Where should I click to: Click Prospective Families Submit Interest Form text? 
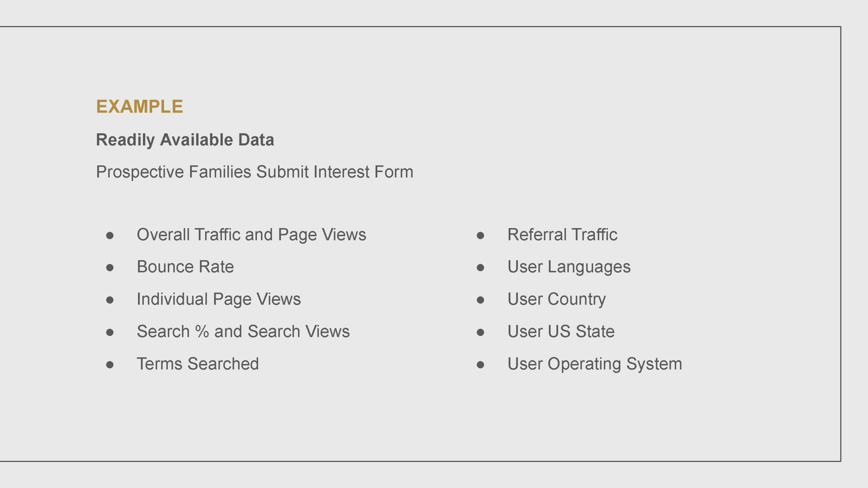coord(255,172)
